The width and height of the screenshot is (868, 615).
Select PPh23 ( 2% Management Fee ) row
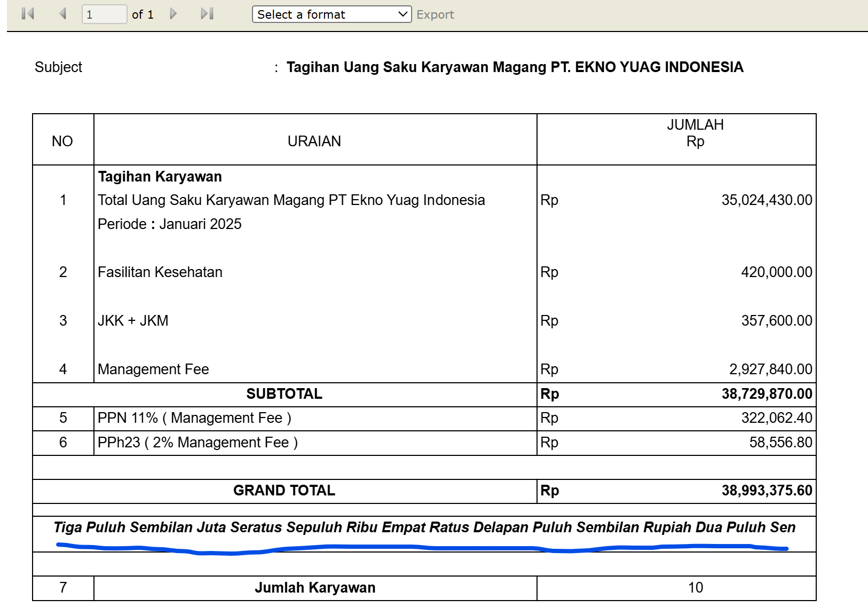point(198,443)
